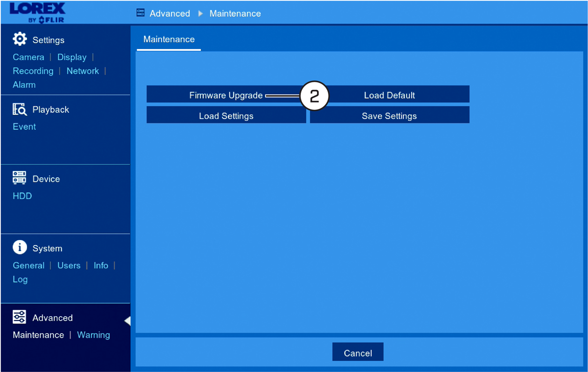This screenshot has width=588, height=372.
Task: Open Display settings
Action: click(x=72, y=57)
